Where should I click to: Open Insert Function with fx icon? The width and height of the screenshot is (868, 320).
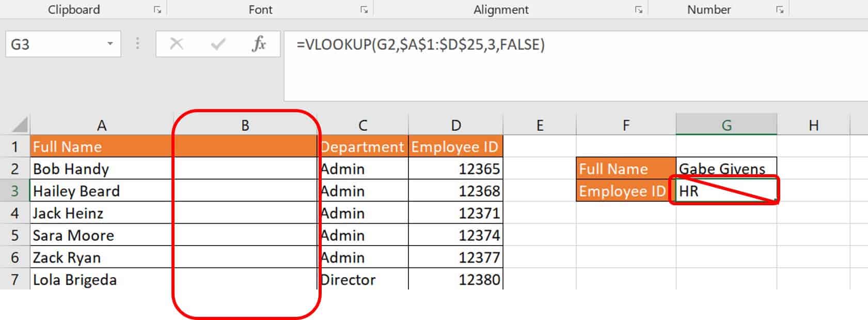pos(259,44)
